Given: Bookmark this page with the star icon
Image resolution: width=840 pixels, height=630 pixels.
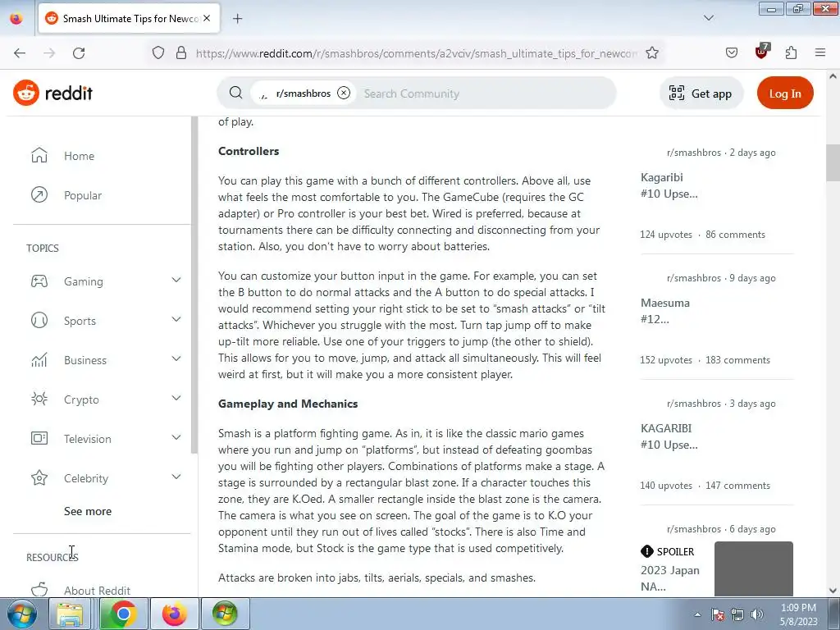Looking at the screenshot, I should [652, 52].
